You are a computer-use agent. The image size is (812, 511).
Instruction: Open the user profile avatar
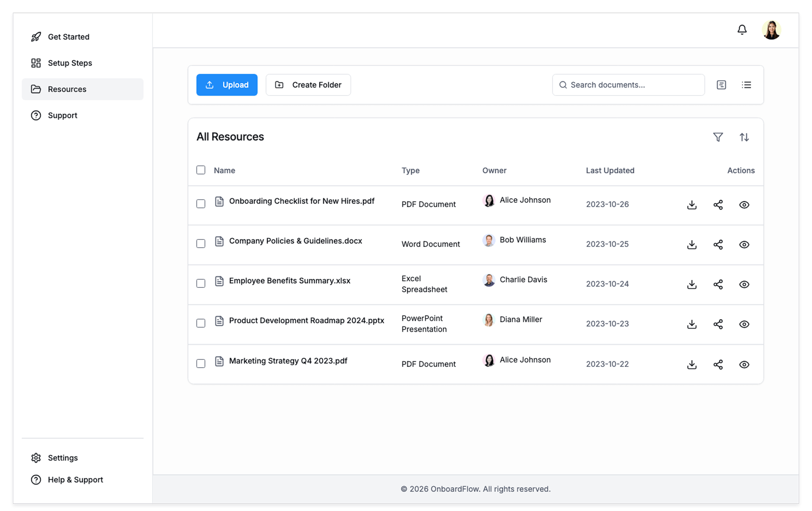[x=771, y=30]
